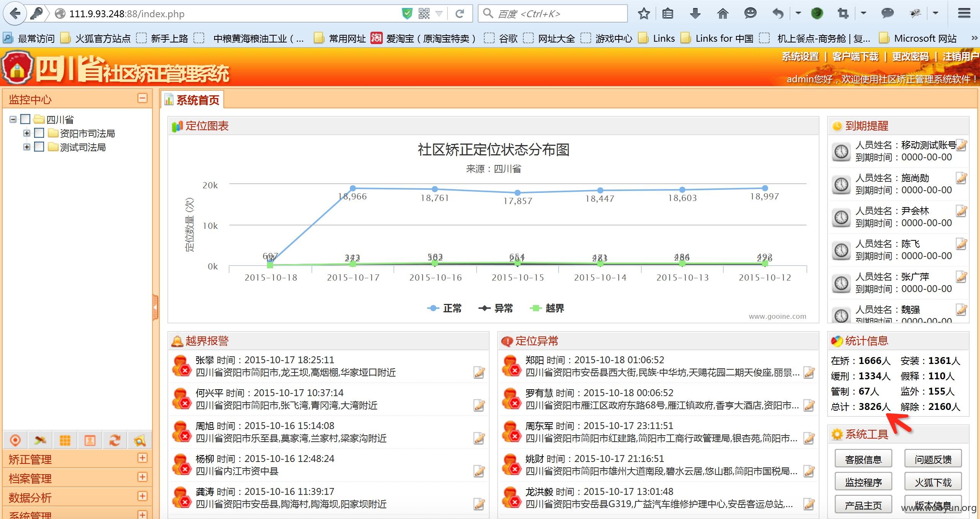Click the edit icon beside 张攀 alarm entry
Screen dimensions: 980x519
[479, 372]
